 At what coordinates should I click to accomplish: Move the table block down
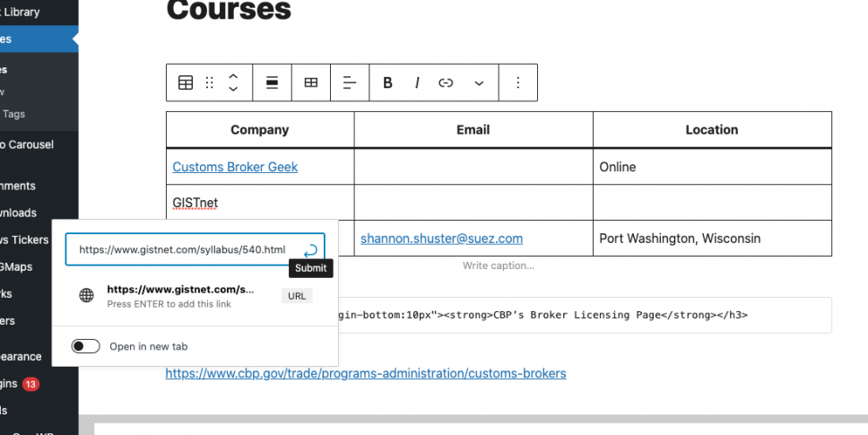(233, 90)
